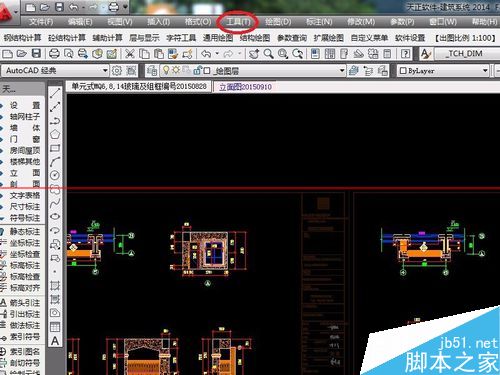Click 通用绘图 menu button
The image size is (500, 375).
218,38
